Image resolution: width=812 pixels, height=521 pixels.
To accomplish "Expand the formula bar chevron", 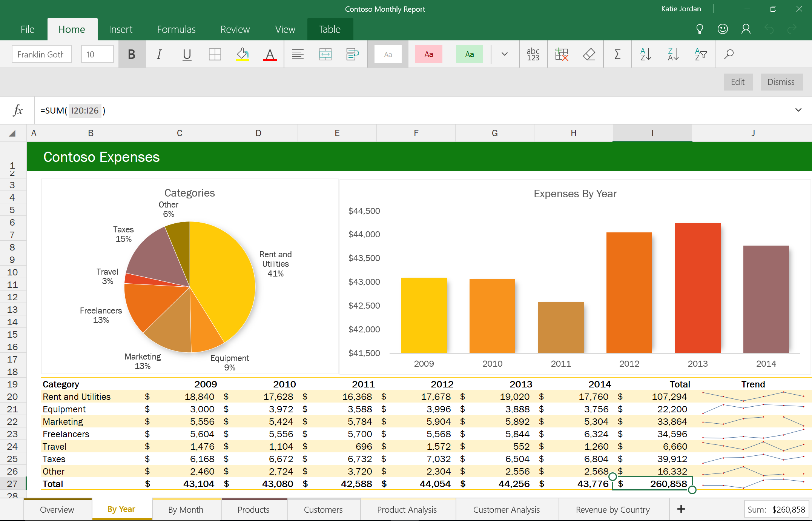I will 798,110.
